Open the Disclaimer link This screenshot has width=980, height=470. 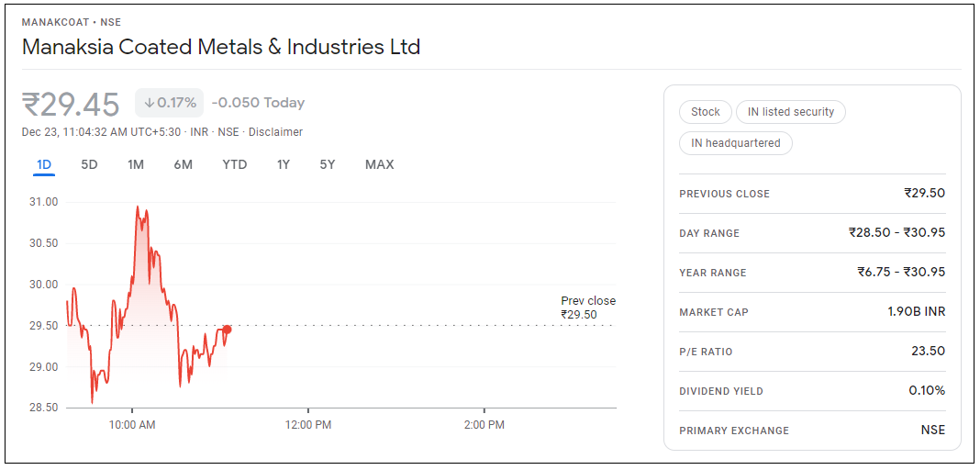coord(275,132)
